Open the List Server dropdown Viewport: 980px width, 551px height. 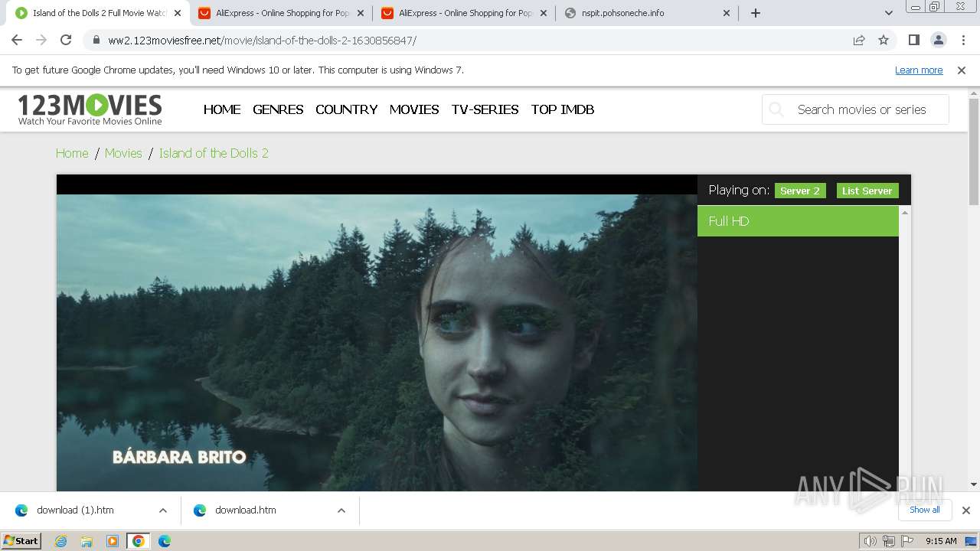(x=867, y=191)
